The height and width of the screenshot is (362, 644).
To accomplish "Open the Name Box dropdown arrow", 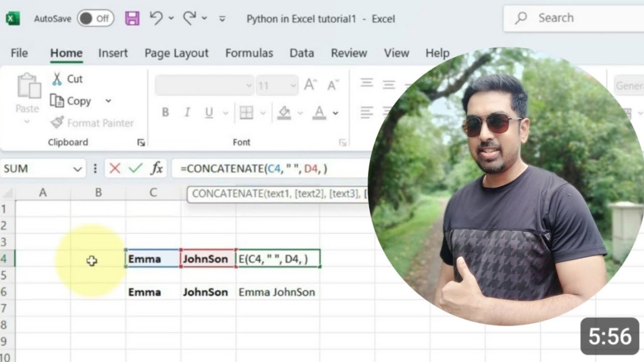I will pyautogui.click(x=77, y=169).
